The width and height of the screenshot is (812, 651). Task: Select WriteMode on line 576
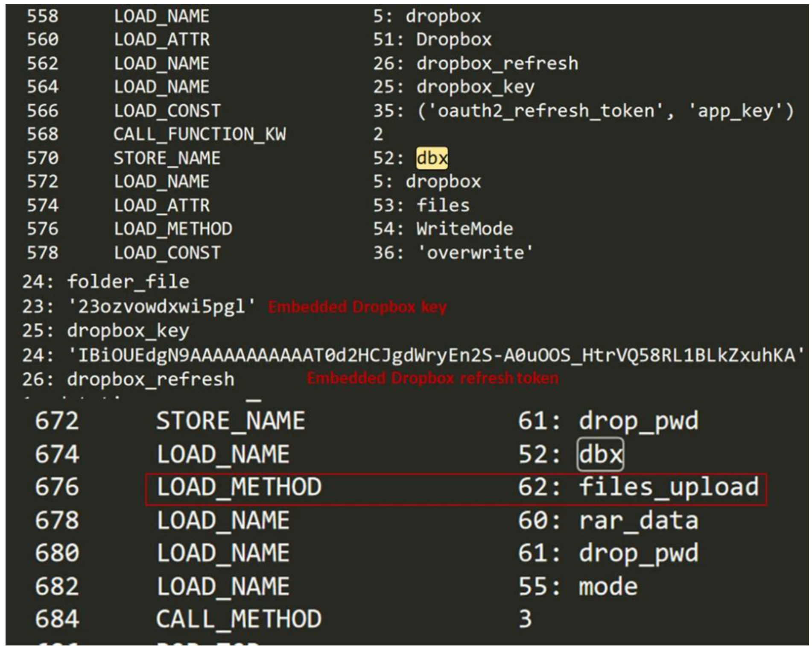click(x=464, y=229)
